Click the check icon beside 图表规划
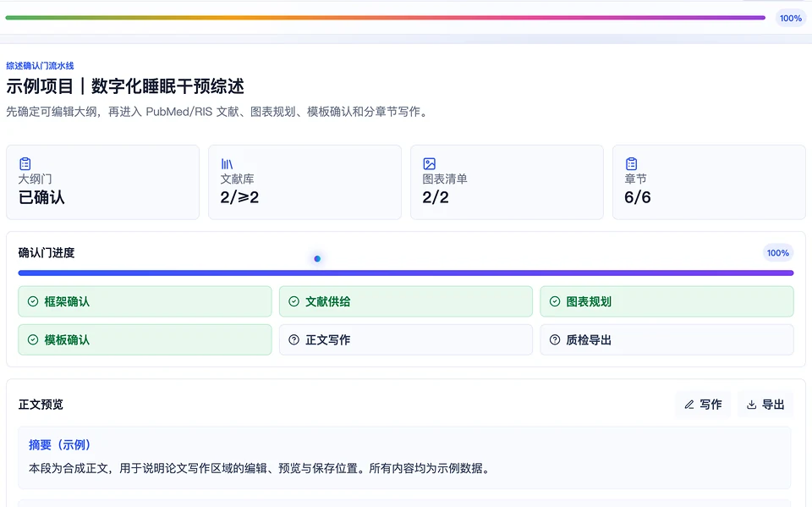 tap(555, 301)
